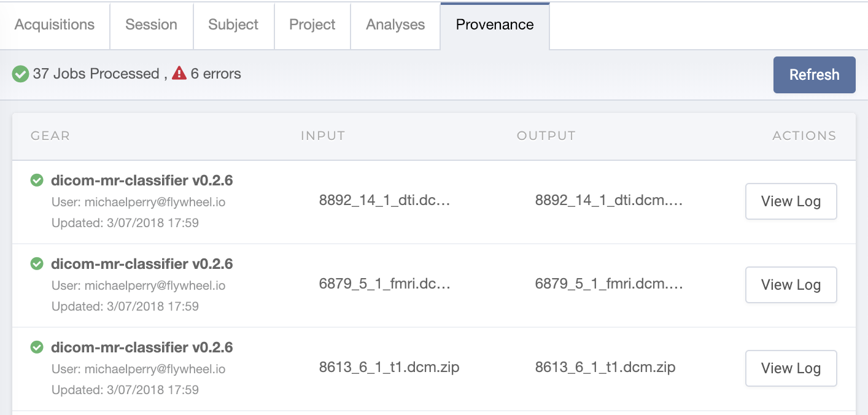Click green check icon beside Jobs Processed
The width and height of the screenshot is (868, 415).
[20, 74]
